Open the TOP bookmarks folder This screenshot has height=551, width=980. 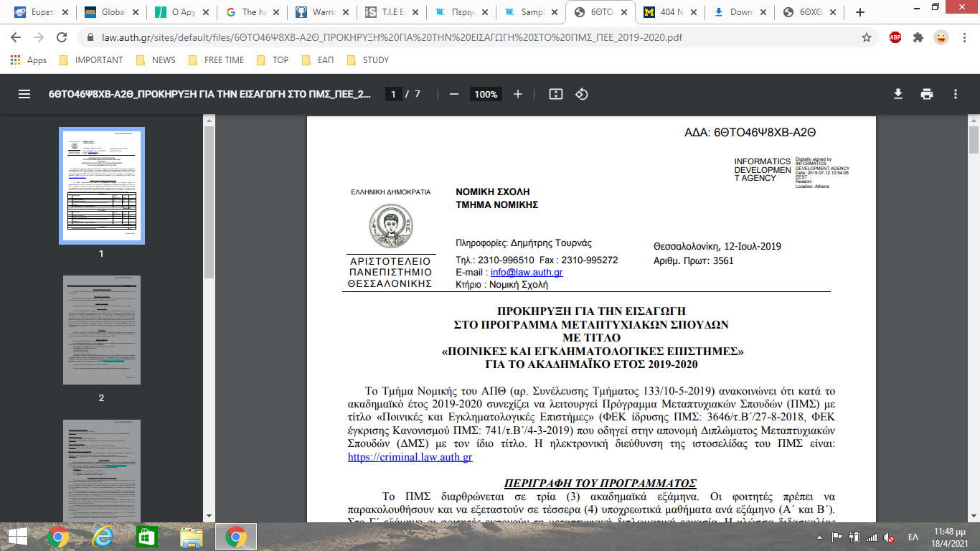(273, 60)
